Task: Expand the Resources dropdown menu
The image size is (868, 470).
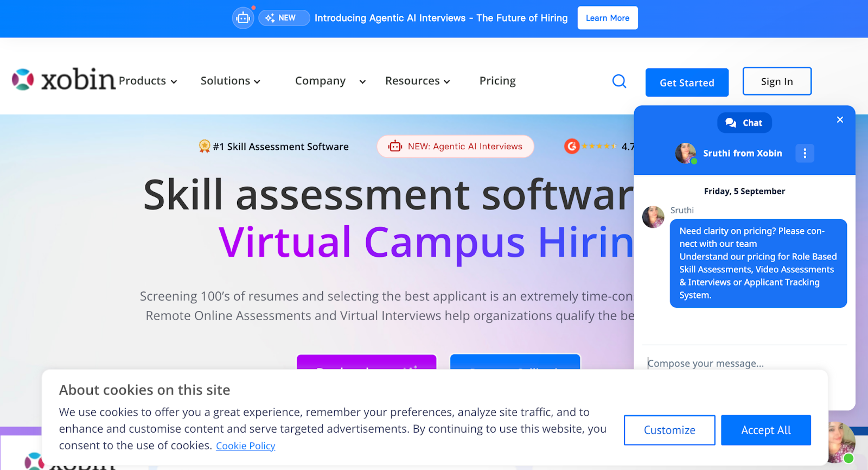Action: 418,81
